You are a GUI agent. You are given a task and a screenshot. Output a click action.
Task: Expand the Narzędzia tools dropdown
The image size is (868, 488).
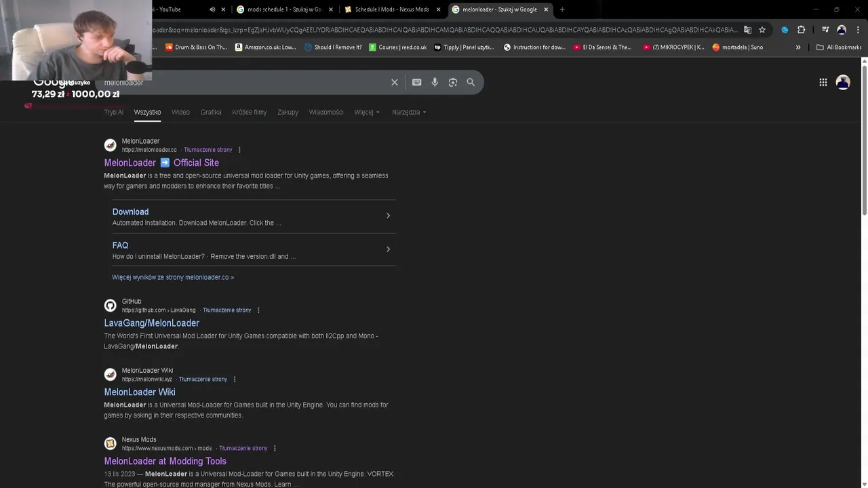click(x=409, y=112)
